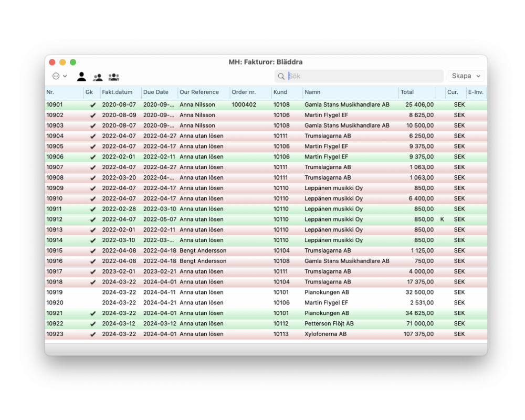Select the three-person all-users view icon
The height and width of the screenshot is (420, 525).
click(114, 77)
